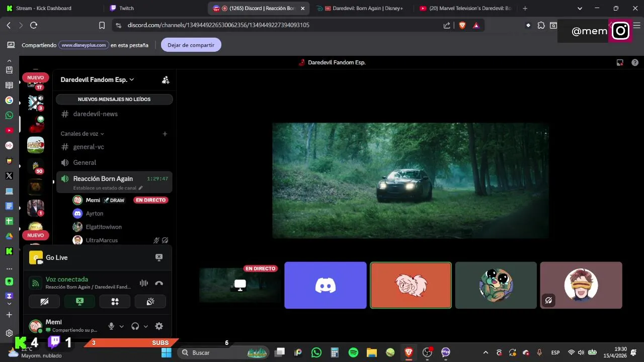Viewport: 644px width, 362px height.
Task: Click upper NUEVO server notification pill
Action: click(35, 77)
